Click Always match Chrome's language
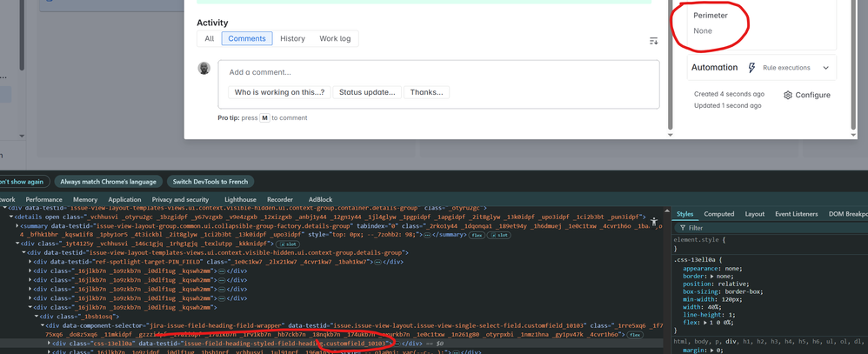This screenshot has height=354, width=868. (x=109, y=182)
